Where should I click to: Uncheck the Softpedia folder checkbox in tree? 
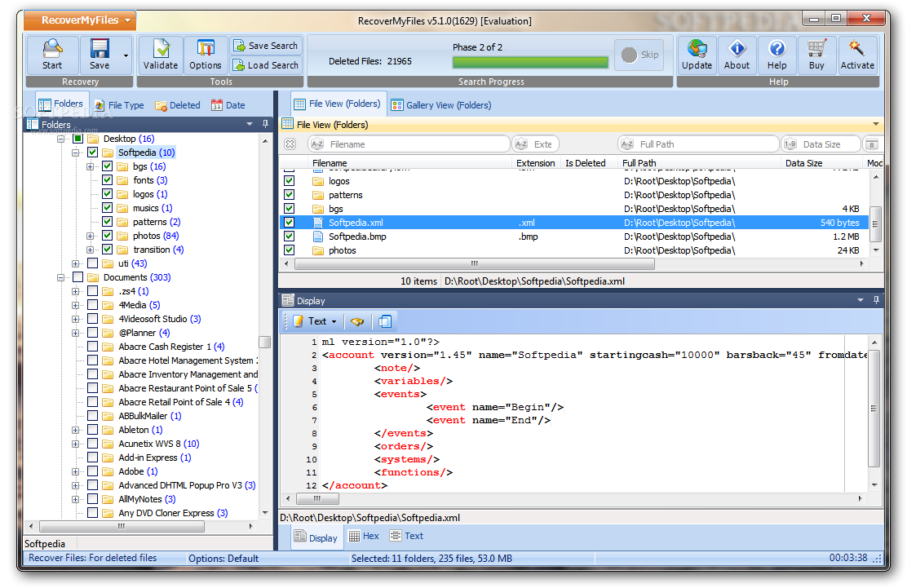tap(92, 153)
